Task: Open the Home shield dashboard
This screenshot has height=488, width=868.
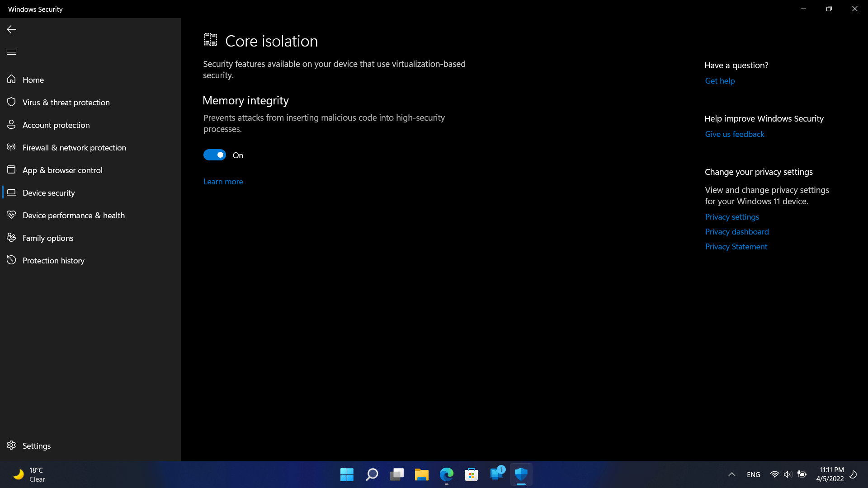Action: pyautogui.click(x=33, y=80)
